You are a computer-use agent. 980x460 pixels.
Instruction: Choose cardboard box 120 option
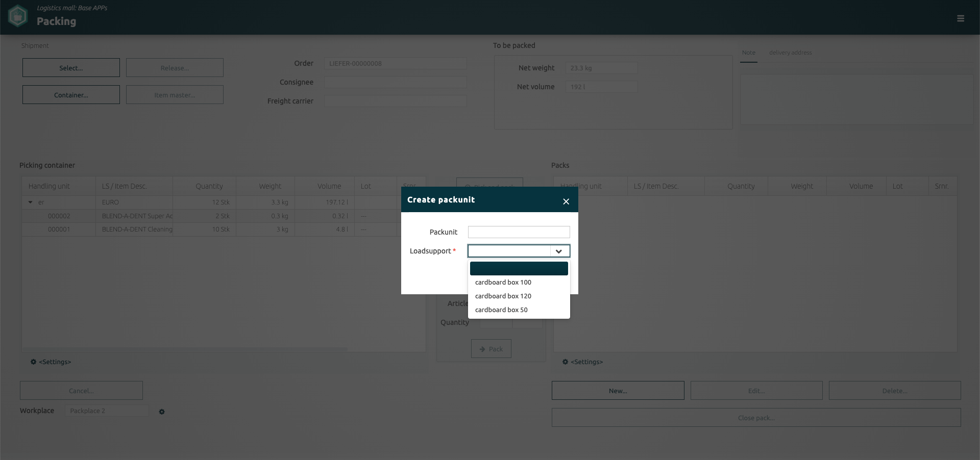[x=519, y=296]
